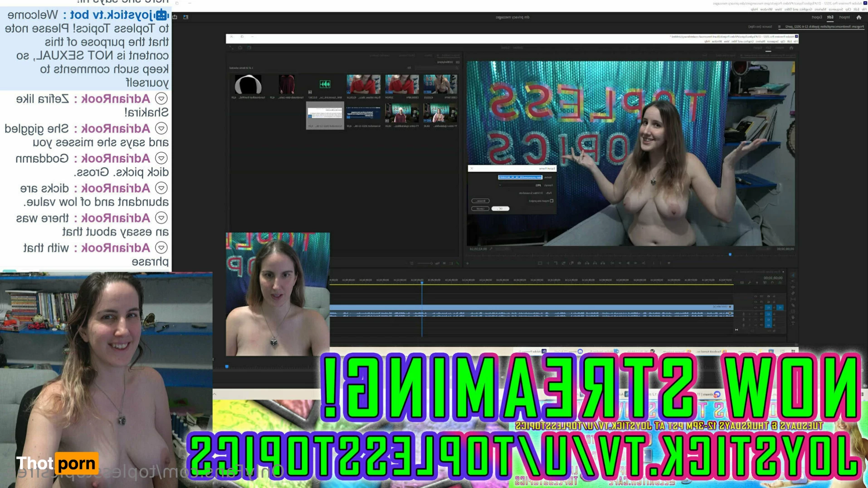
Task: Switch to the Export workspace tab
Action: [816, 17]
